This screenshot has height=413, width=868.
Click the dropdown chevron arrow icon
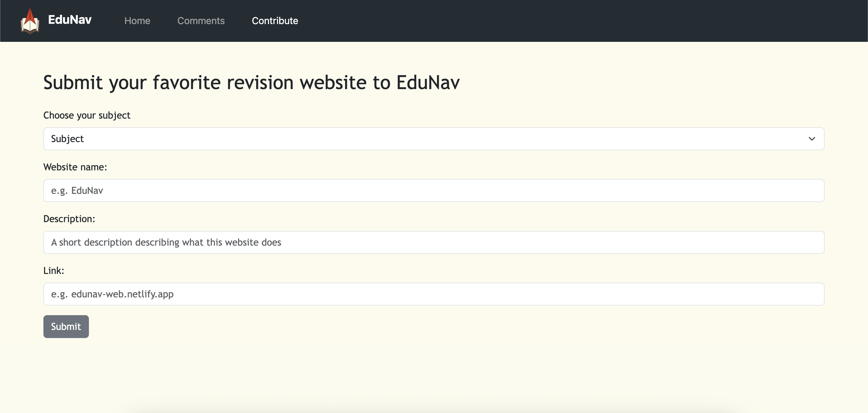[x=811, y=139]
